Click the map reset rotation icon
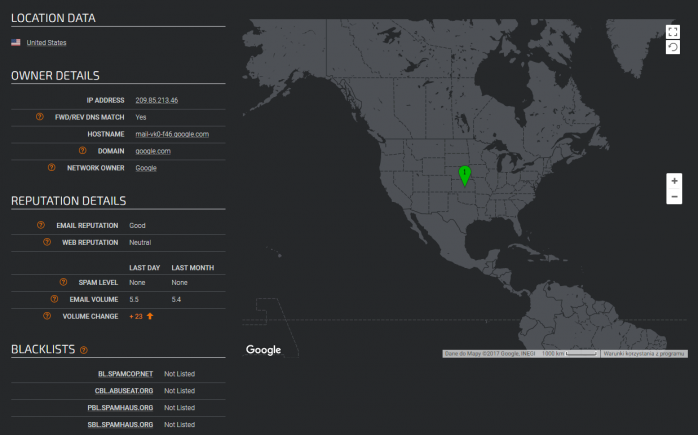This screenshot has height=435, width=698. [673, 47]
